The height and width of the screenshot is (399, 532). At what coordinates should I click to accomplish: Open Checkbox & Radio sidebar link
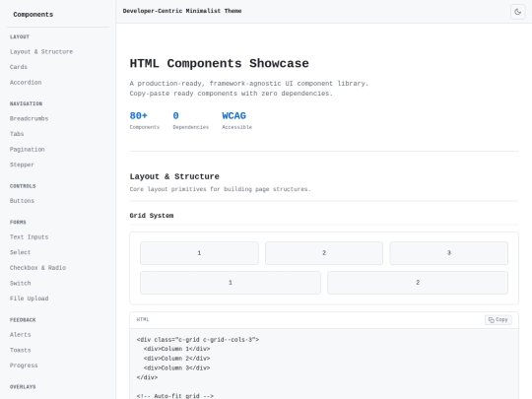click(x=37, y=268)
